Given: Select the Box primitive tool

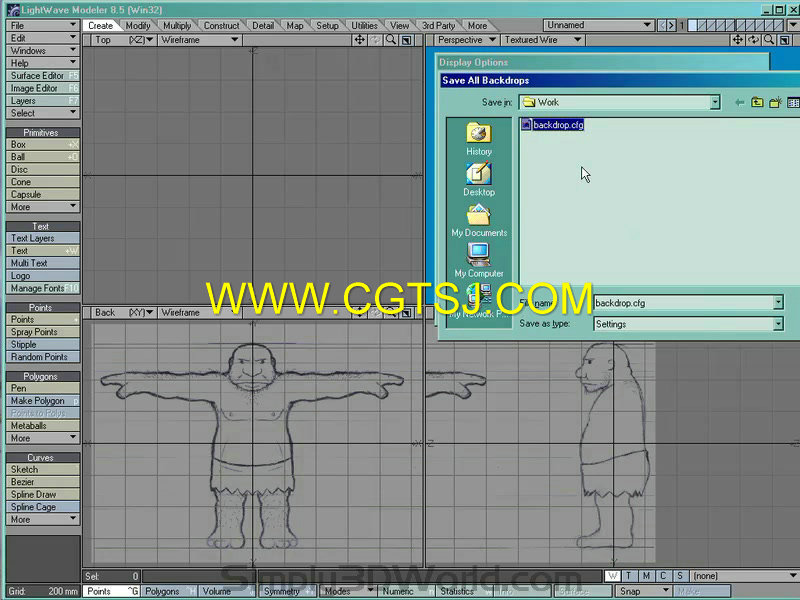Looking at the screenshot, I should tap(43, 144).
